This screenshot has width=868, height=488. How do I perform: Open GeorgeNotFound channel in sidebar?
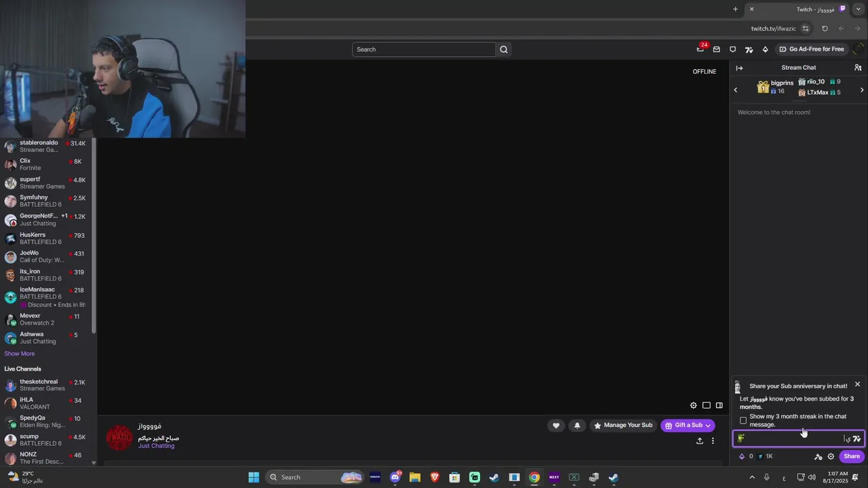pos(47,220)
